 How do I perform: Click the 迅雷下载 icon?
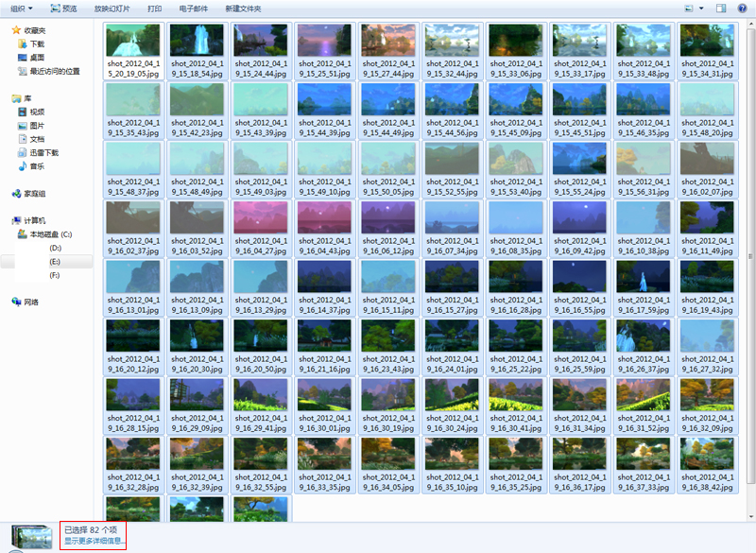coord(22,153)
